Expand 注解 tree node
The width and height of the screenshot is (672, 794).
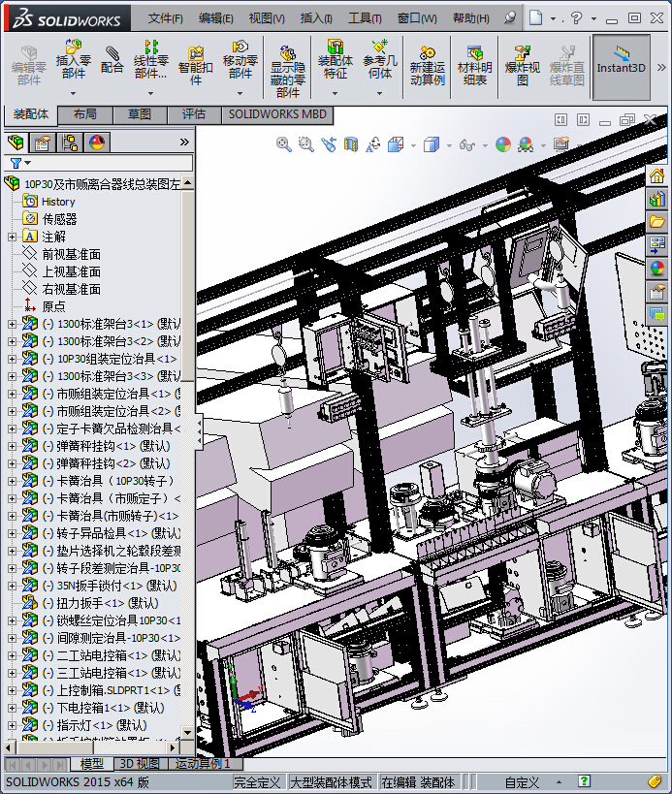(12, 237)
